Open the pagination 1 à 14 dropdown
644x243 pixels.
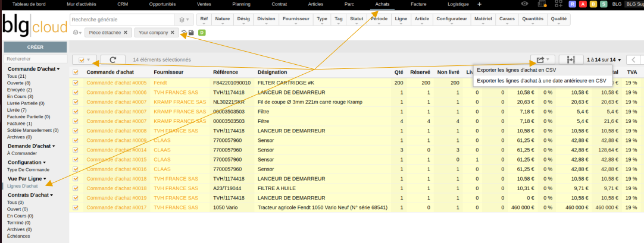click(x=604, y=60)
